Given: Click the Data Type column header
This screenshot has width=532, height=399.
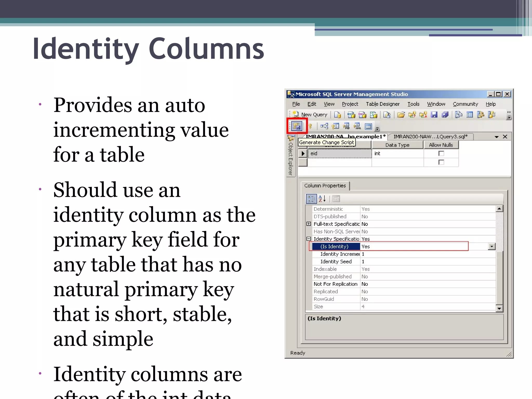Looking at the screenshot, I should coord(397,145).
